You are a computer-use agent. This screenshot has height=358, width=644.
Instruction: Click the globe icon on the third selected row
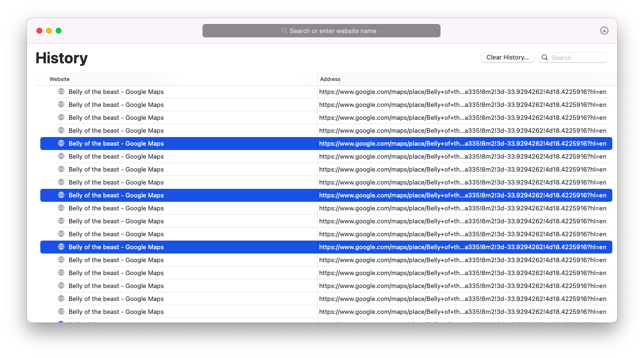[61, 247]
